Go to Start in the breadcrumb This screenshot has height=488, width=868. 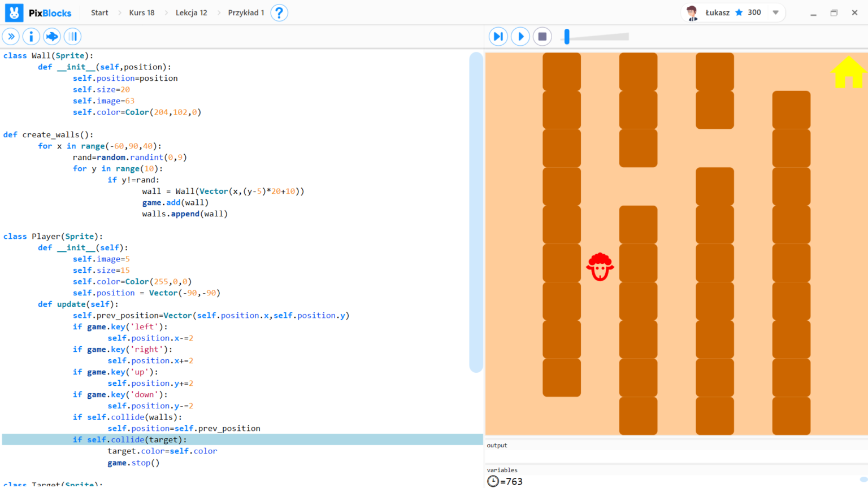click(x=99, y=12)
